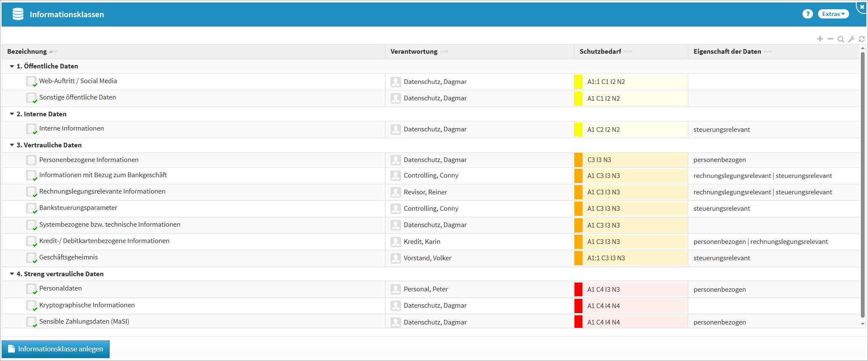Click the Personaldaten row icon
Screen dimensions: 868x361
[x=31, y=289]
